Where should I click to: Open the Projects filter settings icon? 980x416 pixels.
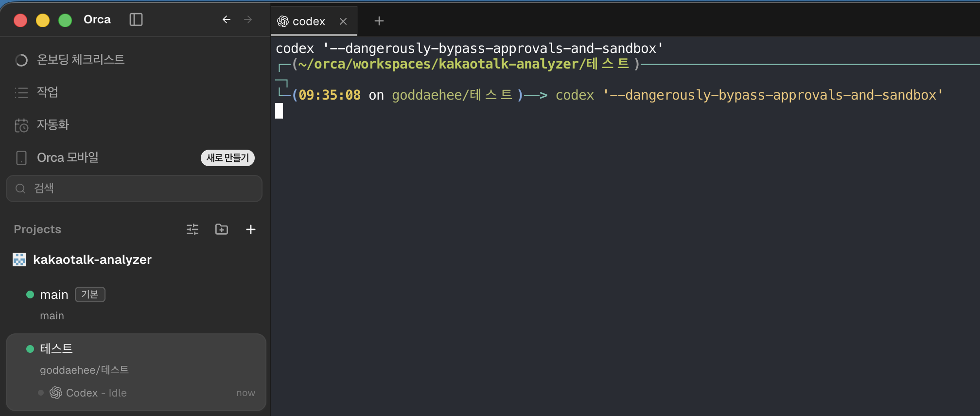(x=192, y=229)
